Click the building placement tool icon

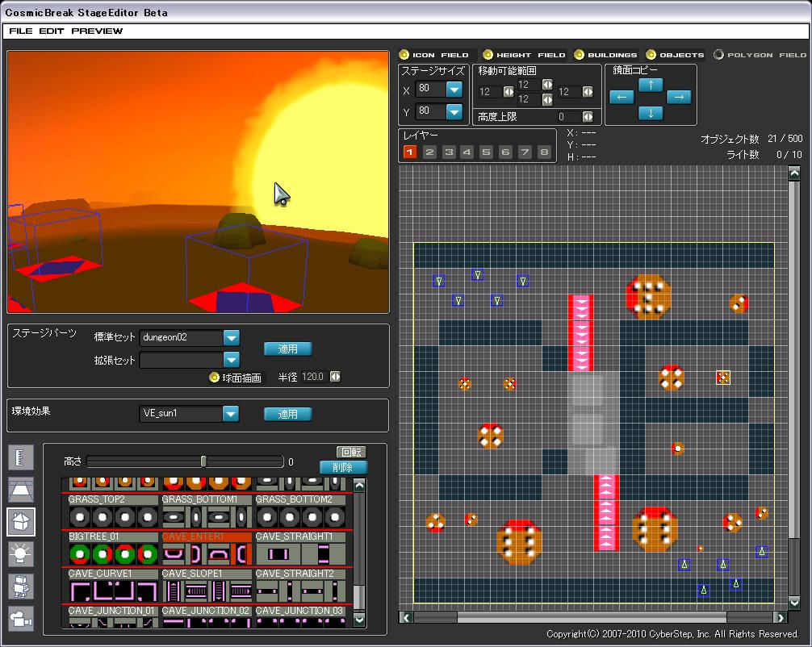click(21, 522)
